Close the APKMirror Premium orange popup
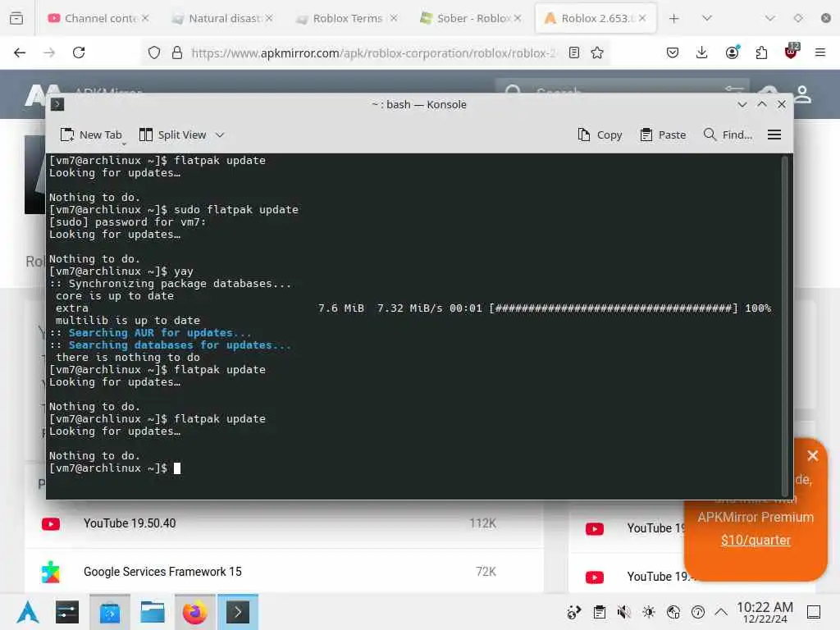Screen dimensions: 840x630 click(812, 456)
